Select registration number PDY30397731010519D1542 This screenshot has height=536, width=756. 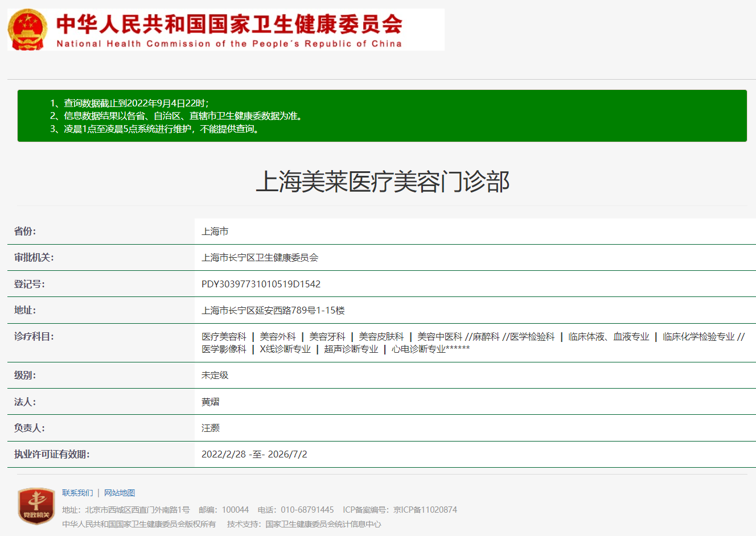(x=261, y=284)
